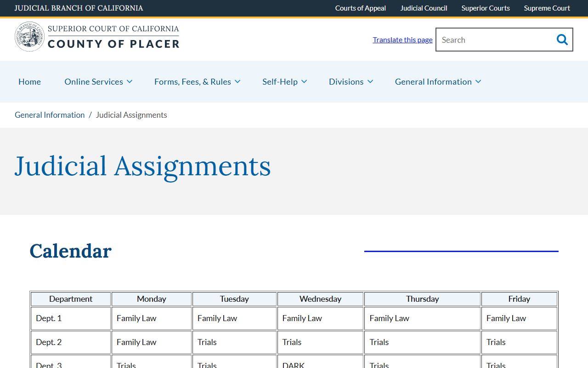Go to the Home menu item
This screenshot has width=588, height=368.
[29, 81]
